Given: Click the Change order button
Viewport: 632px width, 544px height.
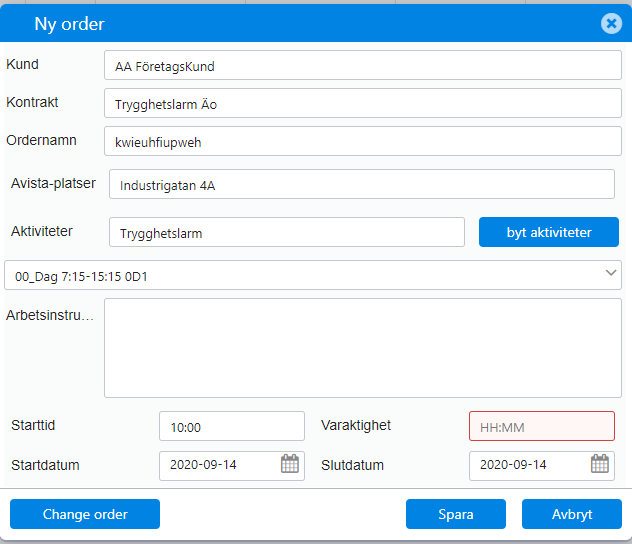Looking at the screenshot, I should 85,514.
